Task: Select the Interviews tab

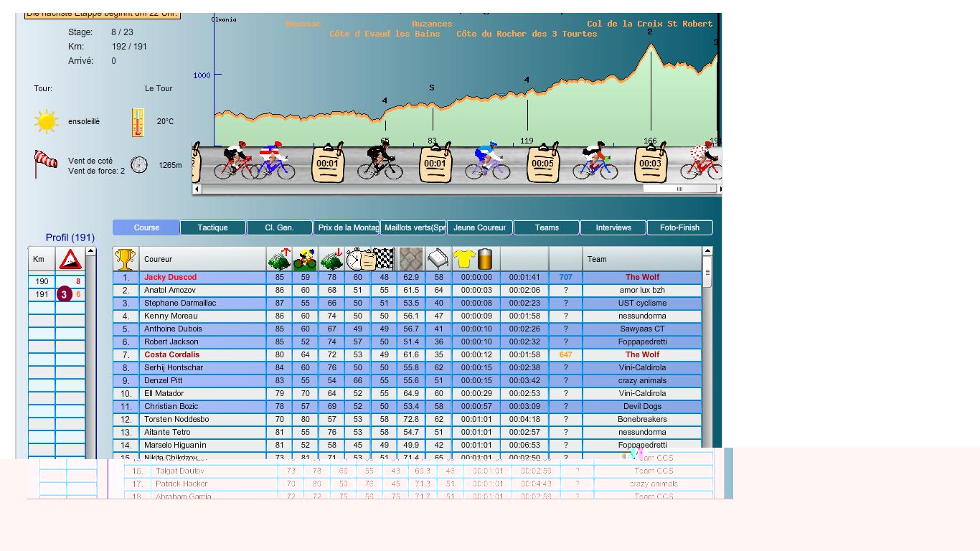Action: point(613,227)
